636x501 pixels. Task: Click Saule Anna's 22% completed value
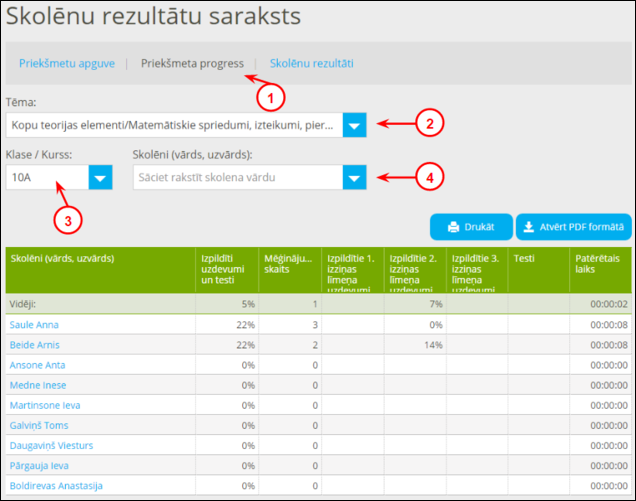[245, 325]
